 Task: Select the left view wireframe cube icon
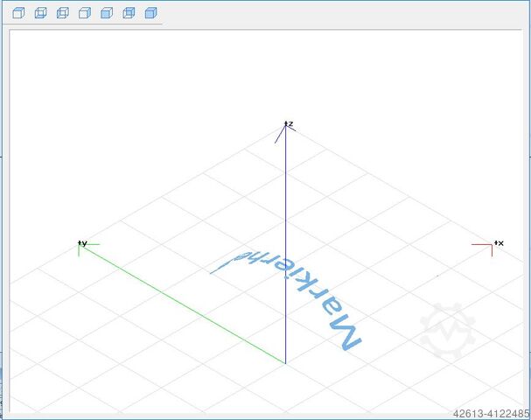pyautogui.click(x=62, y=13)
